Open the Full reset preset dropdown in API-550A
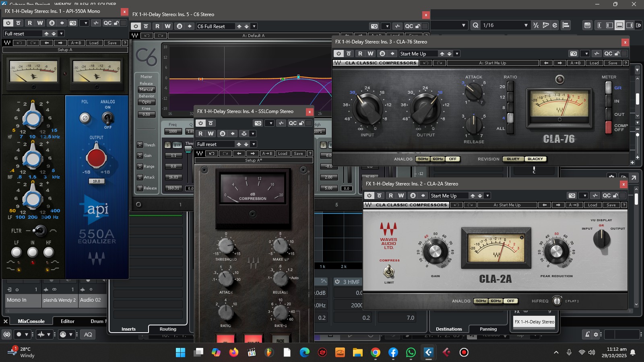 click(x=61, y=33)
